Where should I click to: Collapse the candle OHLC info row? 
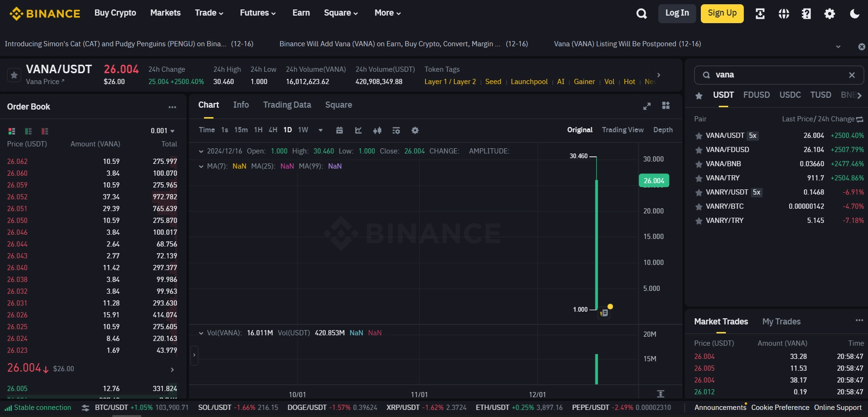point(201,152)
